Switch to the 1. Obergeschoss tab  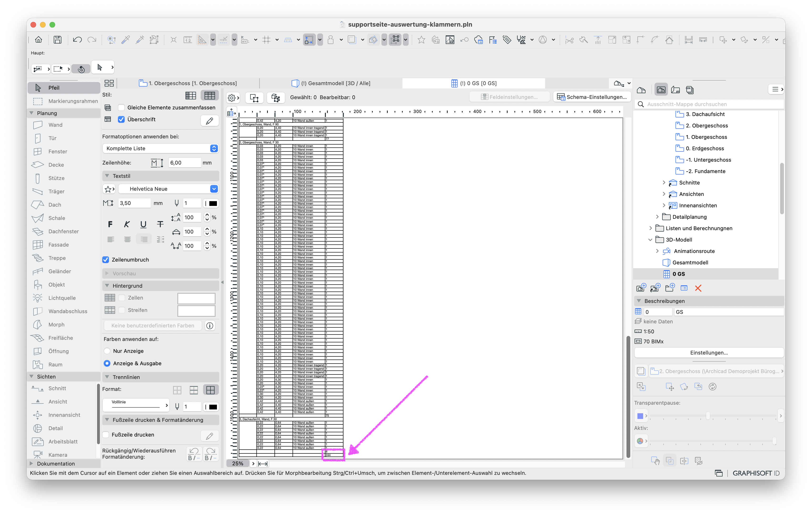188,83
